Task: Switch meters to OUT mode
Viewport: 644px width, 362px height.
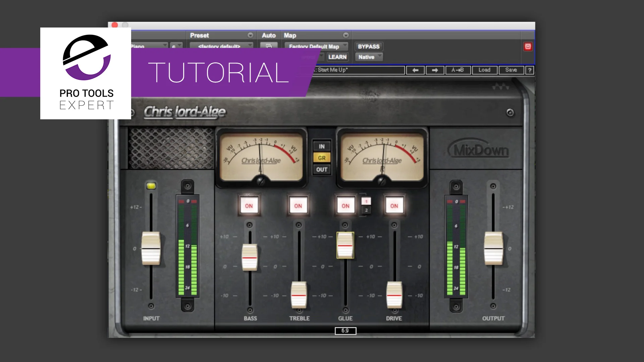Action: [321, 169]
